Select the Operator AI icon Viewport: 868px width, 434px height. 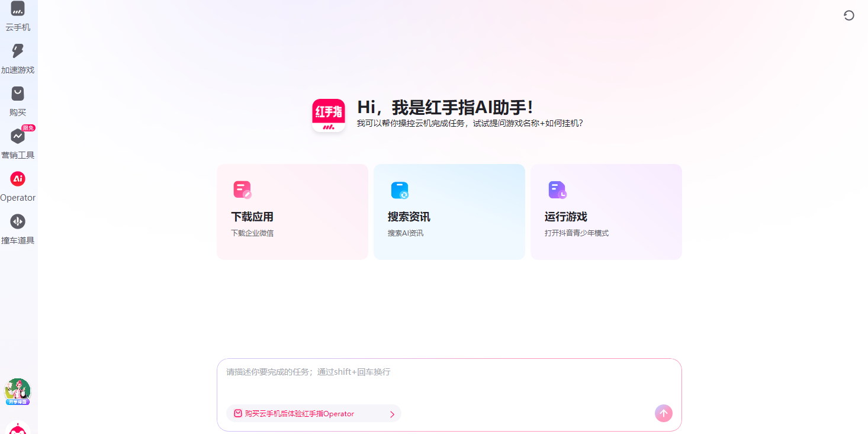(x=18, y=179)
